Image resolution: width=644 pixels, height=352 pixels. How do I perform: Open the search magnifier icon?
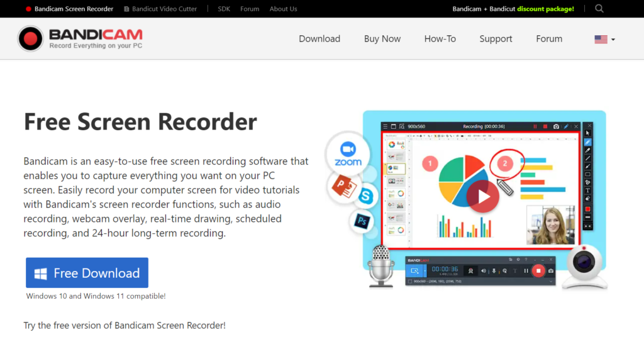click(599, 9)
